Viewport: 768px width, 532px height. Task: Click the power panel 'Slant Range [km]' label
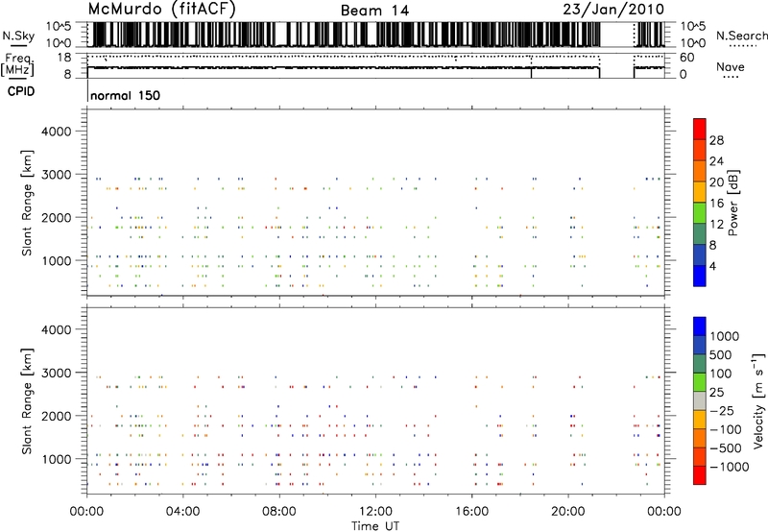click(x=27, y=203)
